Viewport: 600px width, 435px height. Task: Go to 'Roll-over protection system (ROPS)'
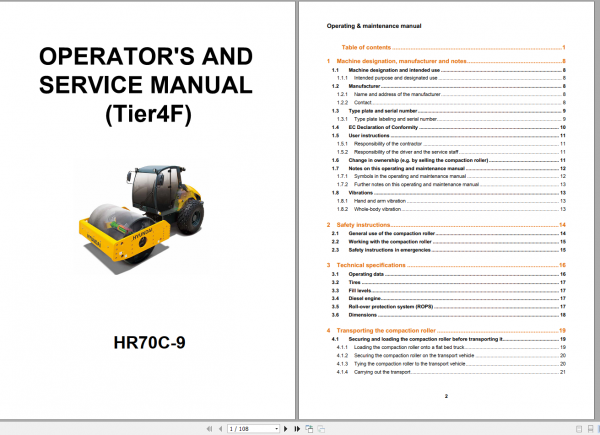click(x=449, y=307)
